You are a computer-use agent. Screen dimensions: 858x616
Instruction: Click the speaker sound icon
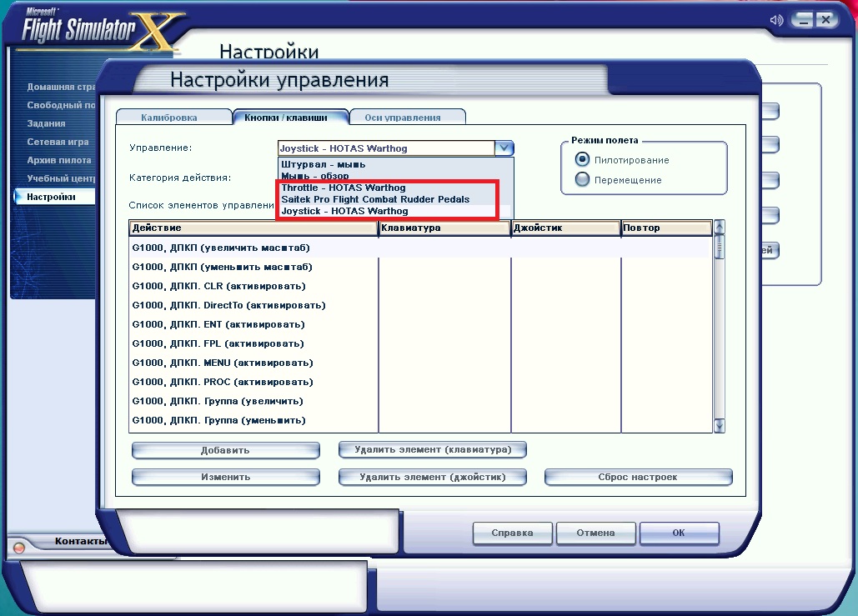click(x=776, y=21)
